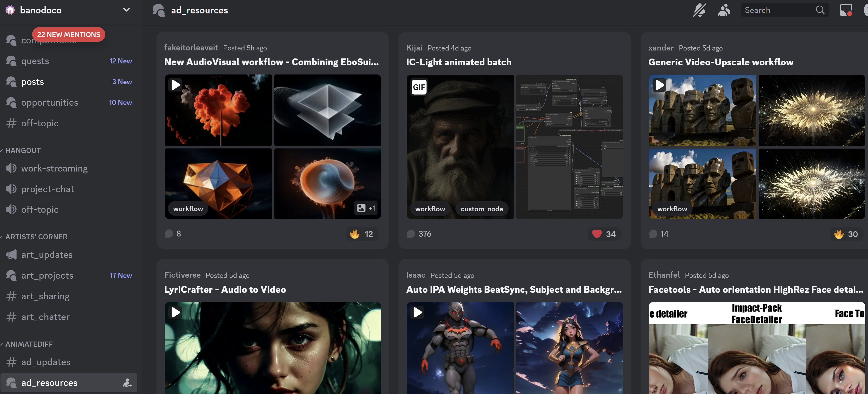Play the LyriCrafter Audio to Video clip
This screenshot has width=868, height=394.
coord(175,312)
